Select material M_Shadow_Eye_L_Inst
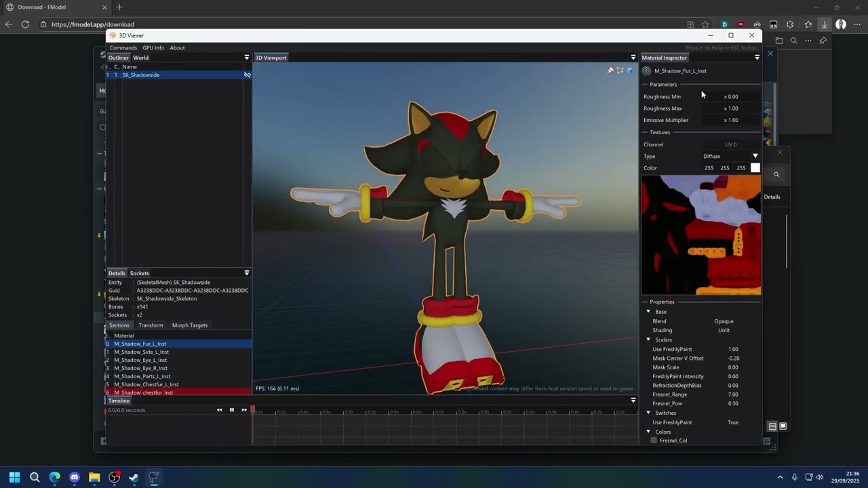Screen dimensions: 868x488 pyautogui.click(x=179, y=360)
